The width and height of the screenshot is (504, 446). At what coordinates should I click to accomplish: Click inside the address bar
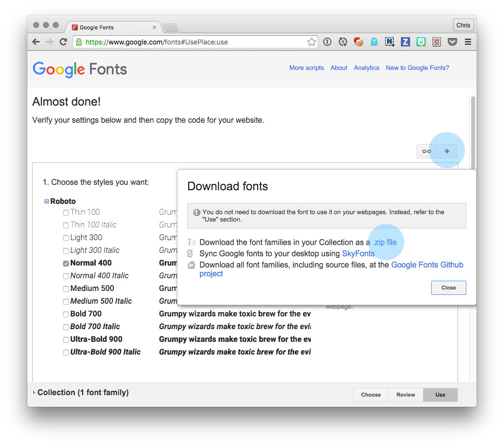tap(196, 42)
